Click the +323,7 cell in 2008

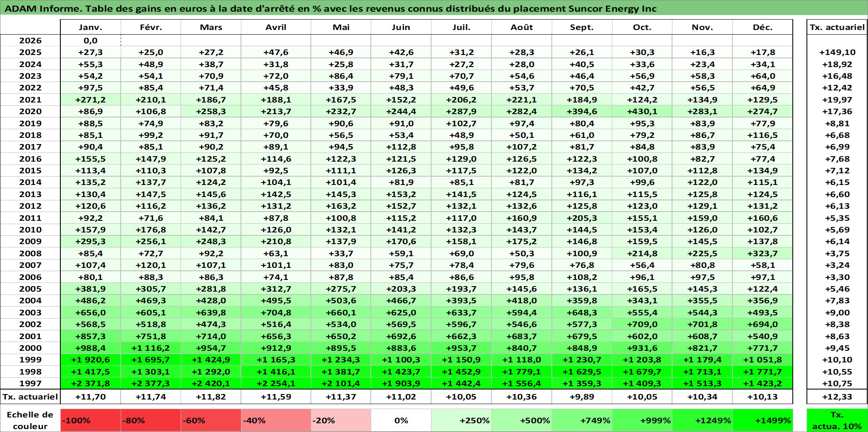(763, 253)
